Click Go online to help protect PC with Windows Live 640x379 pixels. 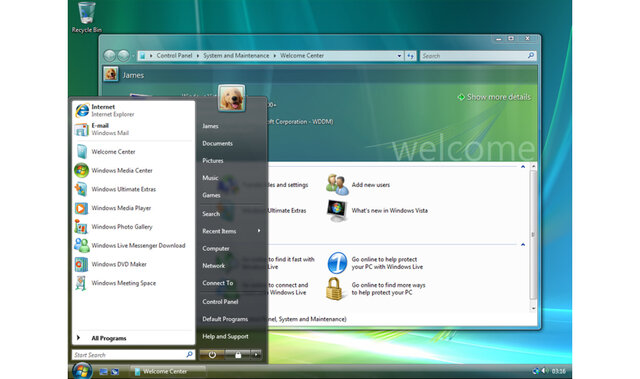pos(375,263)
